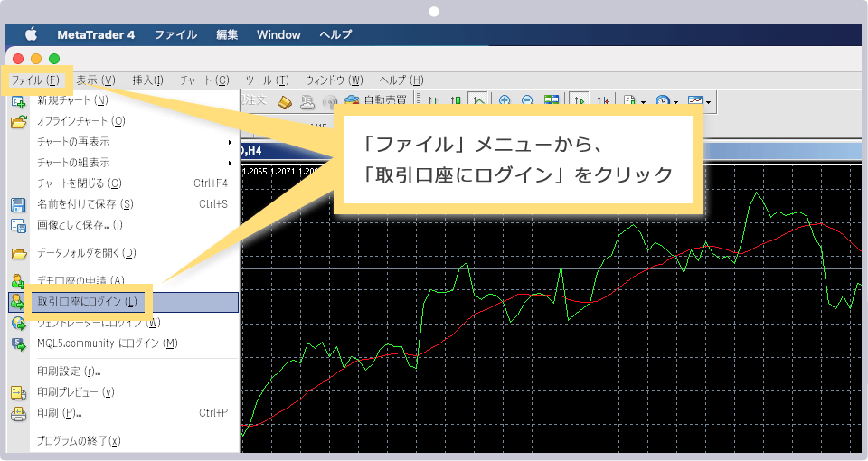Open macOS ファイル menu in top bar
Screen dimensions: 868x461
pyautogui.click(x=175, y=35)
